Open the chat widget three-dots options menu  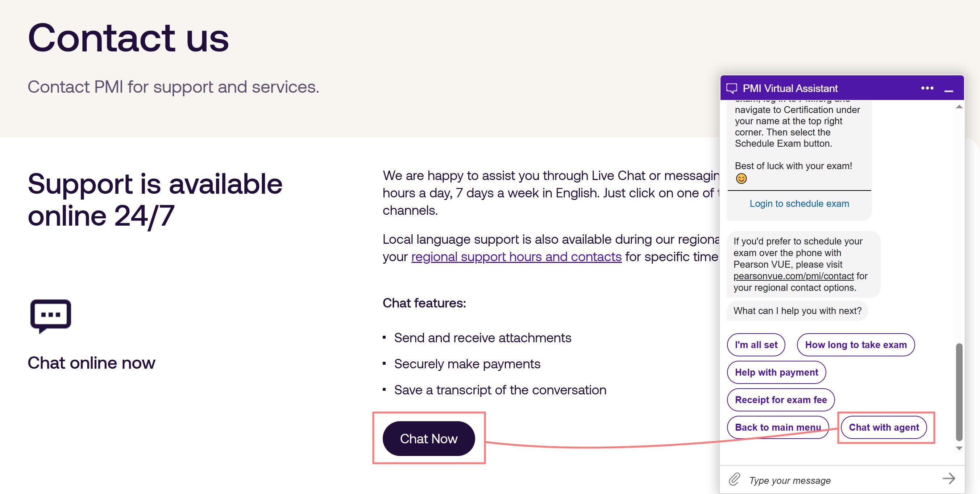point(927,88)
